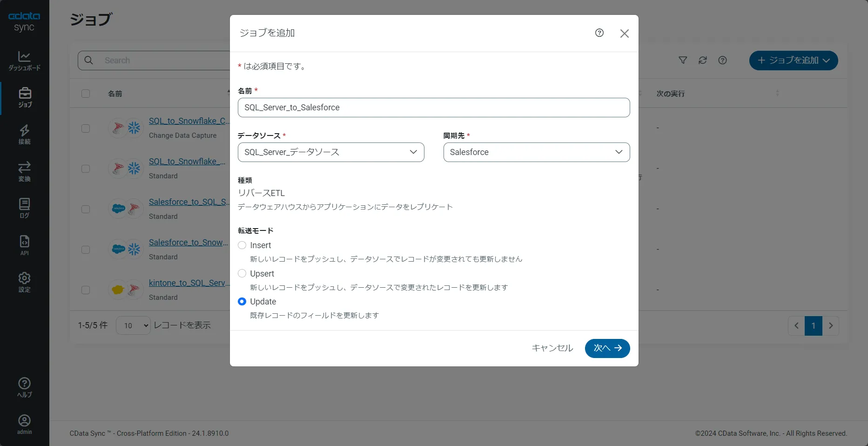Image resolution: width=868 pixels, height=446 pixels.
Task: Open the 変換 sidebar icon
Action: tap(24, 171)
